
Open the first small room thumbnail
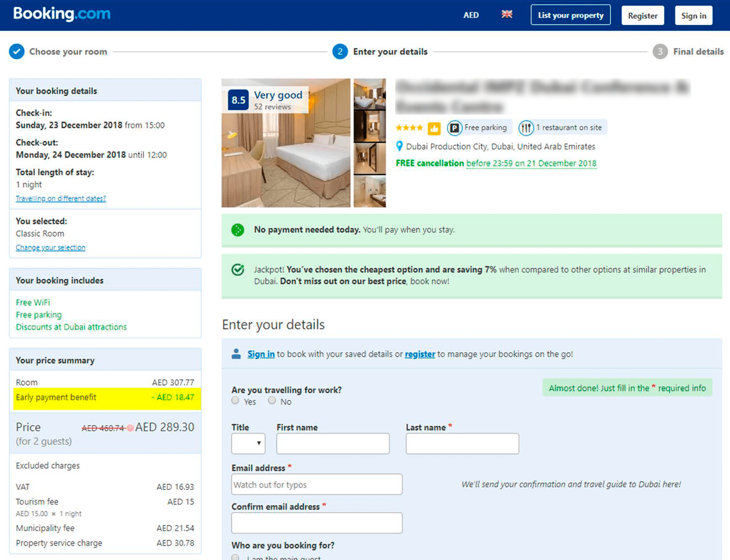(370, 94)
